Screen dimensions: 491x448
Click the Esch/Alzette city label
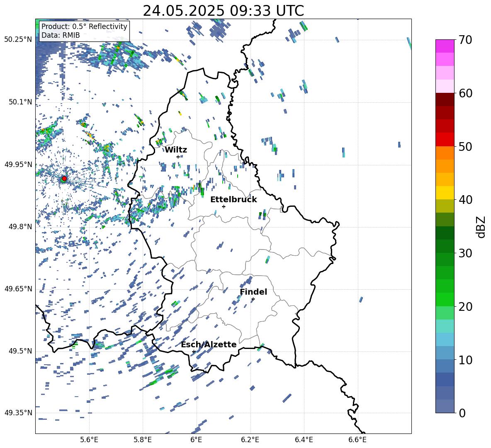tap(209, 344)
